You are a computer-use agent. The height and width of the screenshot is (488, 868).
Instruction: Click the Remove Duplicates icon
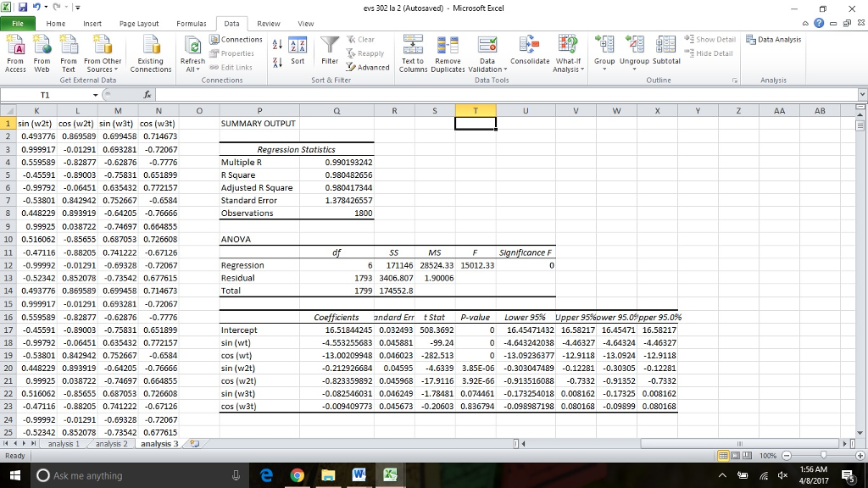tap(448, 46)
